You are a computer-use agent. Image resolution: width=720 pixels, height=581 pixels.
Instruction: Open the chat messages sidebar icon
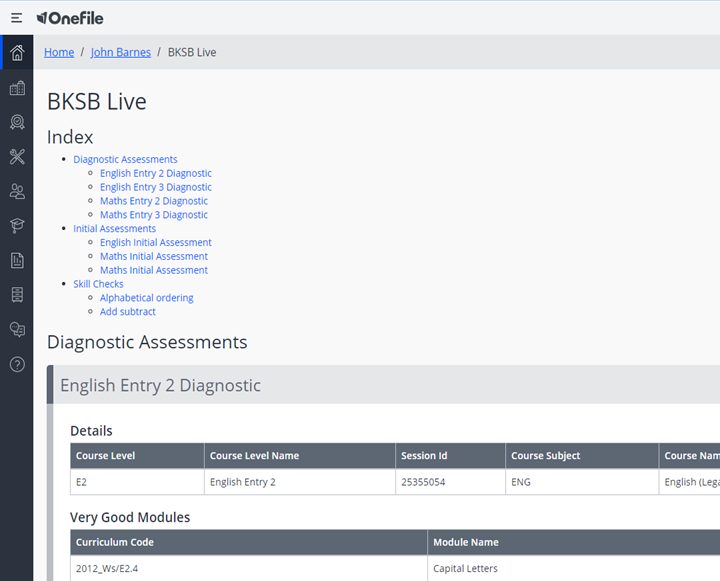point(17,329)
